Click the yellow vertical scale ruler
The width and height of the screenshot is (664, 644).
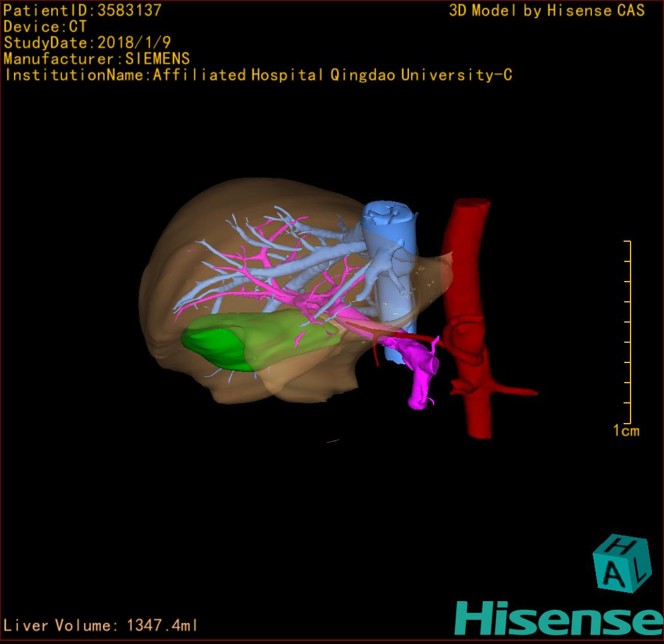[x=629, y=331]
